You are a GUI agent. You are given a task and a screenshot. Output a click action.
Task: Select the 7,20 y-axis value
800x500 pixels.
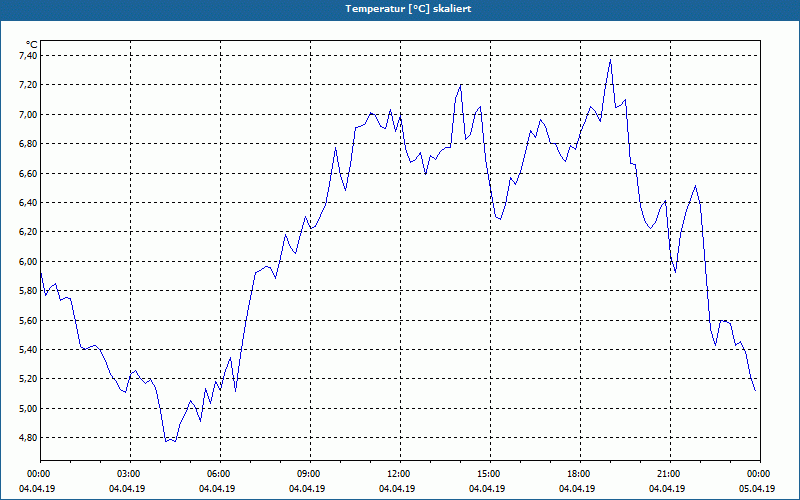coord(28,85)
